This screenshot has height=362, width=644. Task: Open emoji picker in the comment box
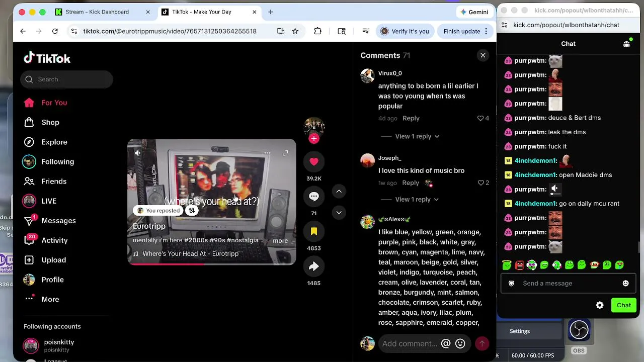[x=460, y=344]
